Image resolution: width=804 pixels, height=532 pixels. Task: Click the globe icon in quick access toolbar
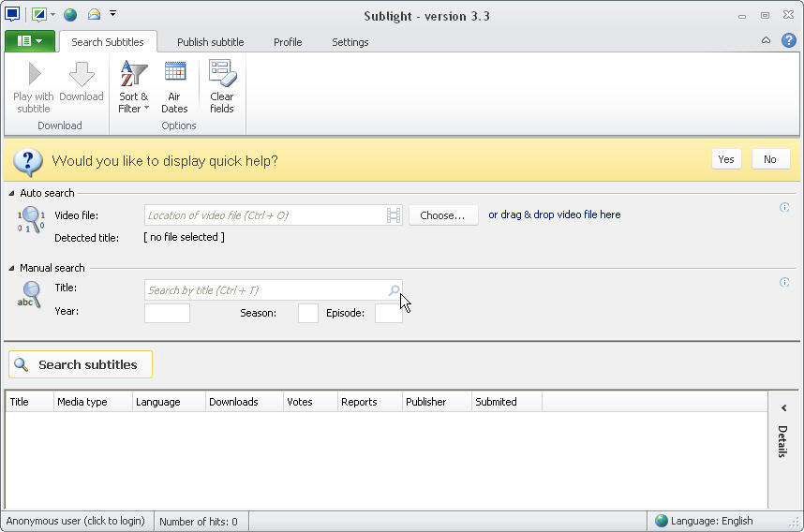(x=70, y=14)
